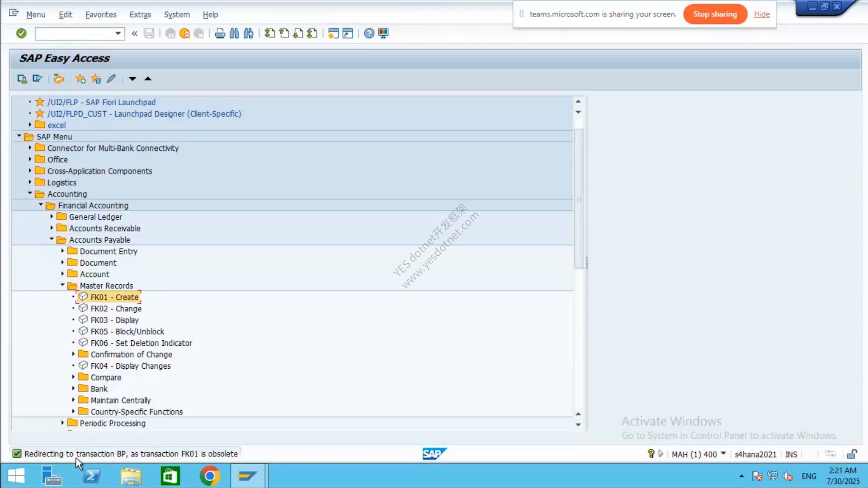Click the green Enter checkmark icon
The height and width of the screenshot is (488, 868).
[21, 33]
